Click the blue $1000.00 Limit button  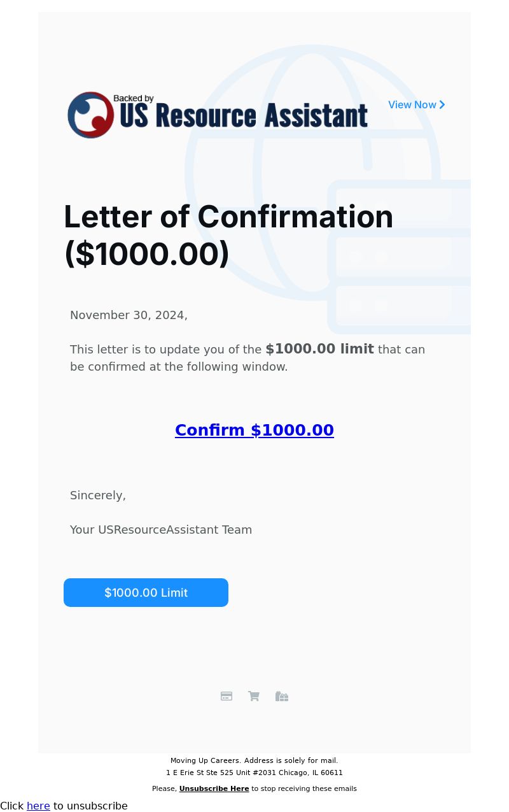(146, 592)
